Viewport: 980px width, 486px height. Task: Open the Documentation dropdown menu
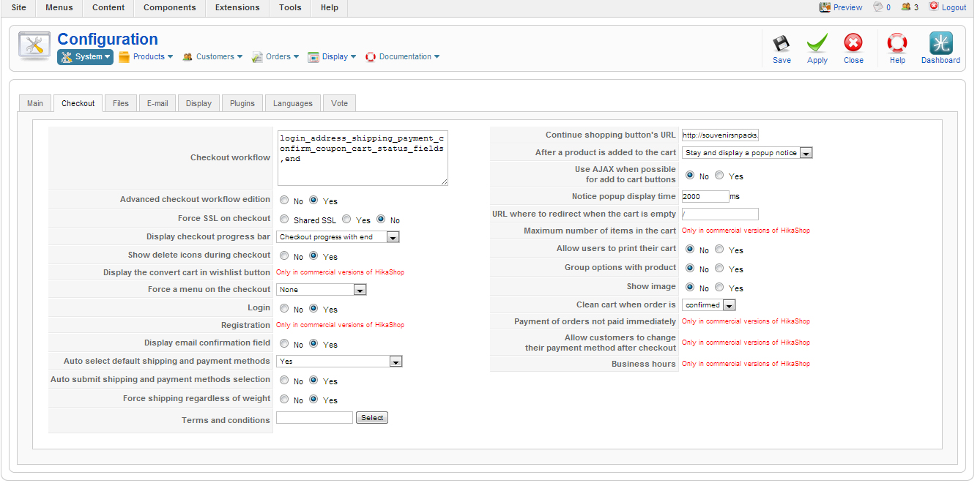point(402,56)
